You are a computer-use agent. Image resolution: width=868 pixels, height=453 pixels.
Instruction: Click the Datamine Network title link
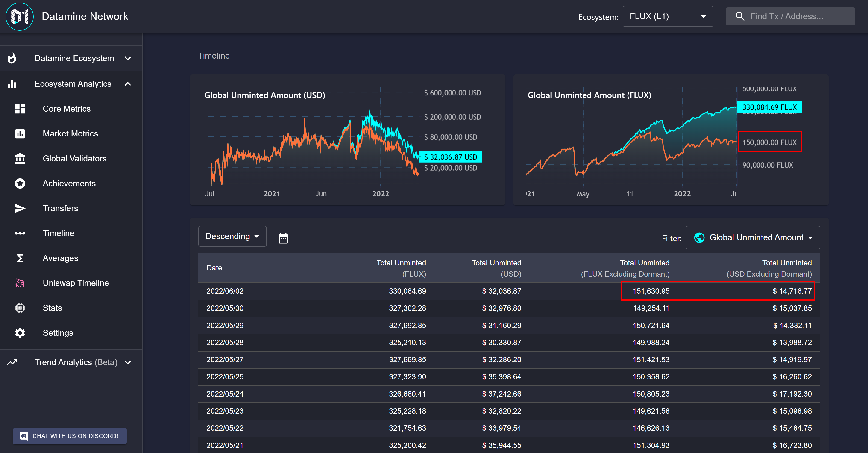coord(85,16)
